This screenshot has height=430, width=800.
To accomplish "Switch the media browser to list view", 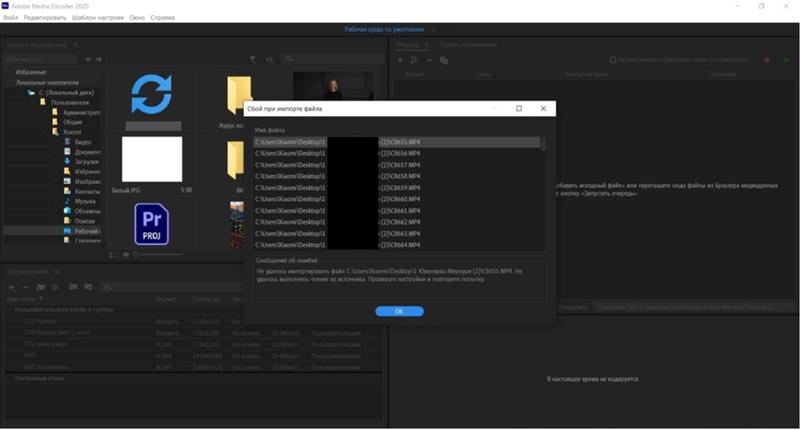I will (113, 255).
